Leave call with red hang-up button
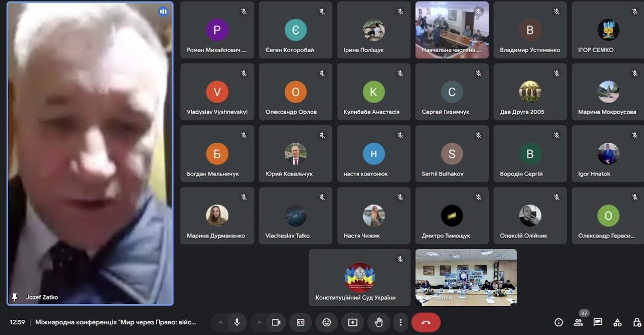 click(426, 322)
